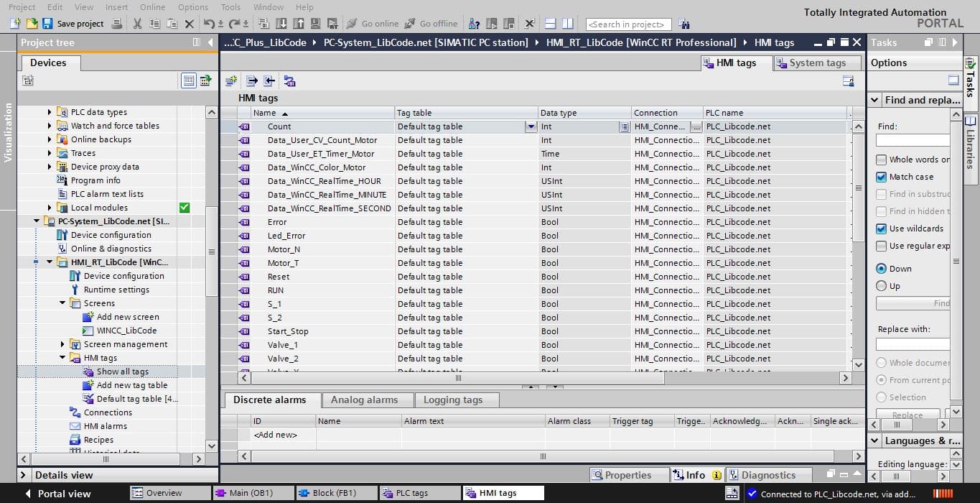Open the Project menu
This screenshot has height=503, width=980.
[22, 6]
